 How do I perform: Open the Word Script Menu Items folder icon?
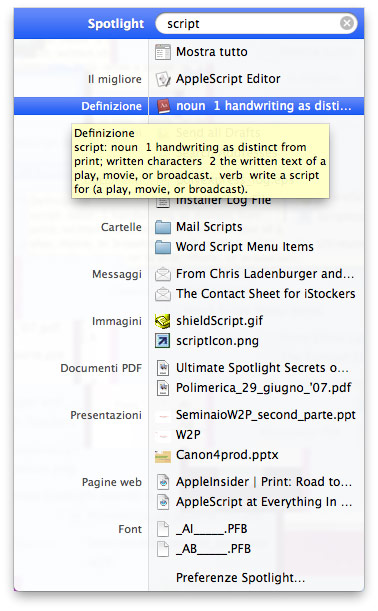163,247
